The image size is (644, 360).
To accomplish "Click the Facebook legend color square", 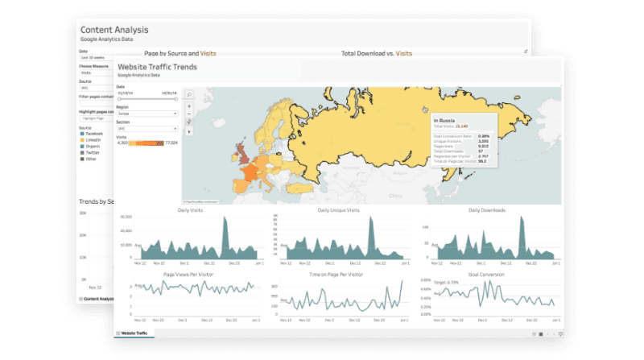I will tap(81, 134).
